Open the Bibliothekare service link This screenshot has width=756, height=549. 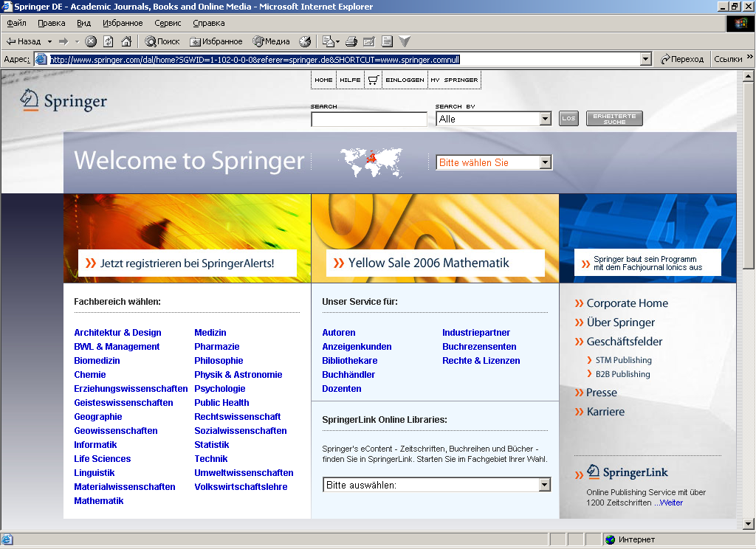pos(349,361)
